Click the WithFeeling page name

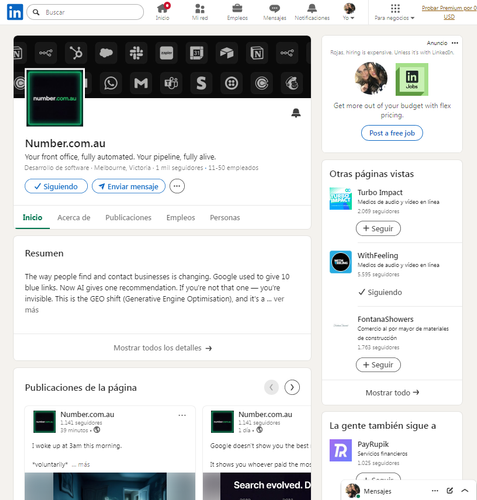click(378, 256)
